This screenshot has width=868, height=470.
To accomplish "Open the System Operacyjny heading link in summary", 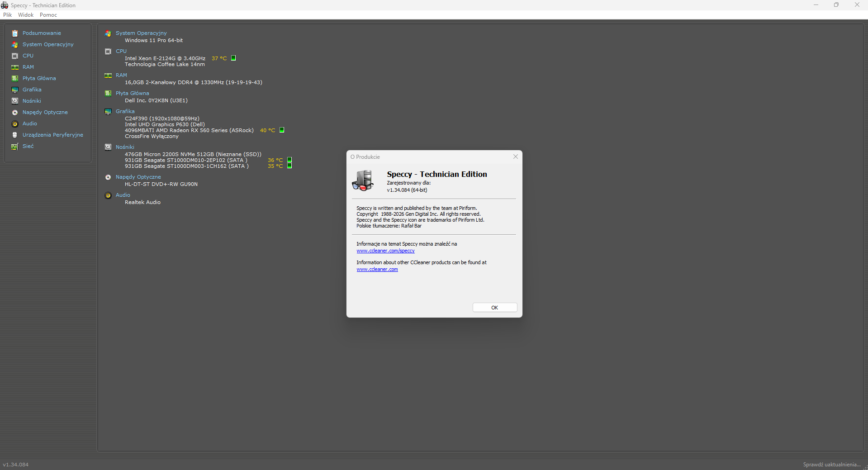I will (x=141, y=33).
